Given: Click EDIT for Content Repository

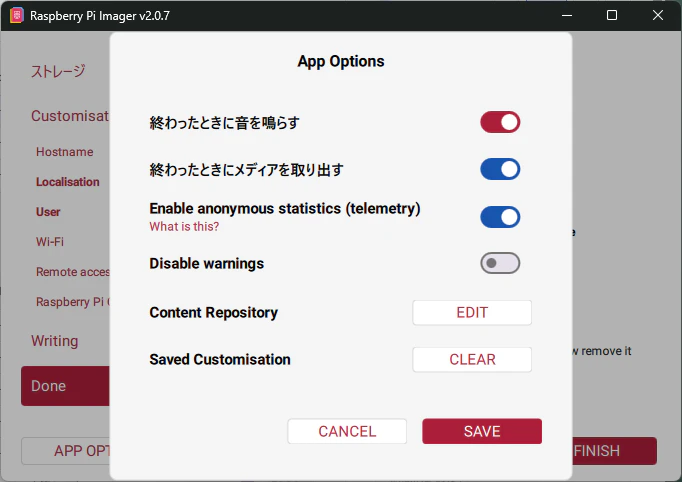Looking at the screenshot, I should [472, 312].
